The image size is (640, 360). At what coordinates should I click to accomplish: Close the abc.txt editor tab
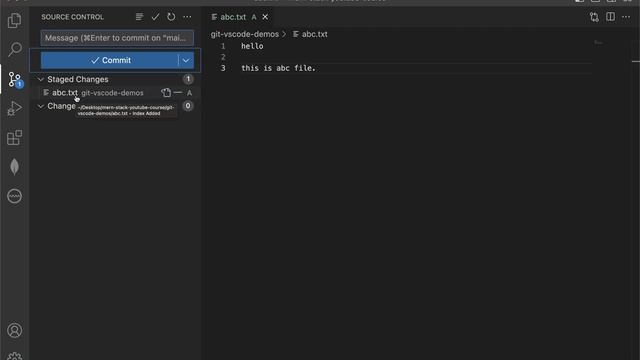[x=265, y=17]
